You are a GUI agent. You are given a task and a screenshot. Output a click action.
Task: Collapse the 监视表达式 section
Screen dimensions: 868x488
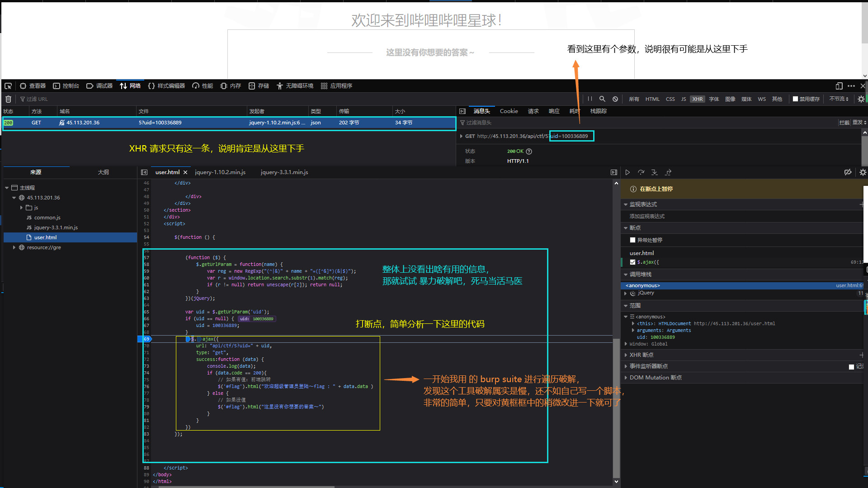626,205
